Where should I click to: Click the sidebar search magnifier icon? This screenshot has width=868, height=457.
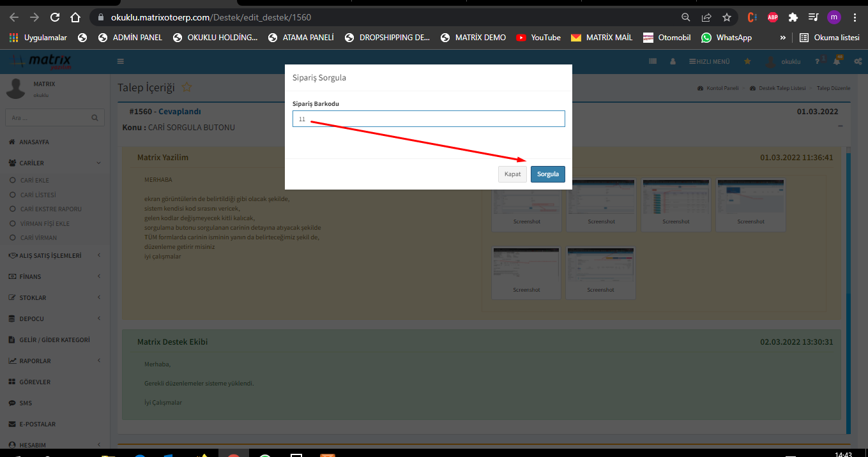pos(95,117)
